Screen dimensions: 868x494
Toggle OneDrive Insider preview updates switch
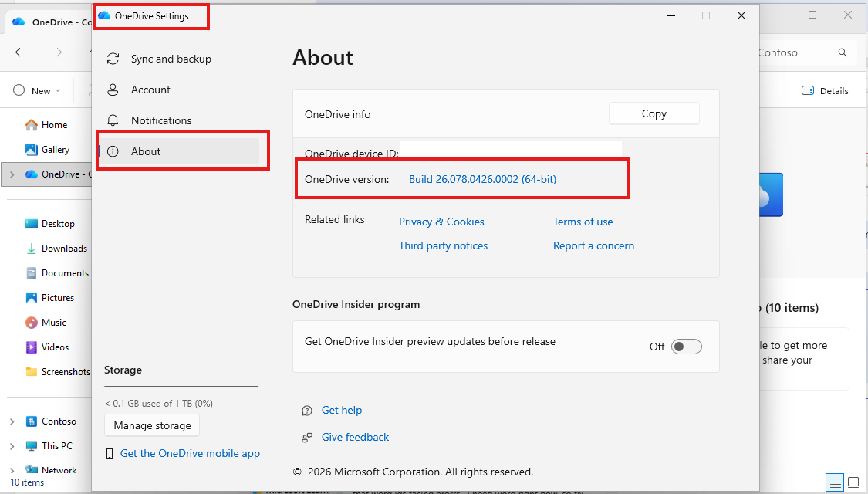pos(687,347)
